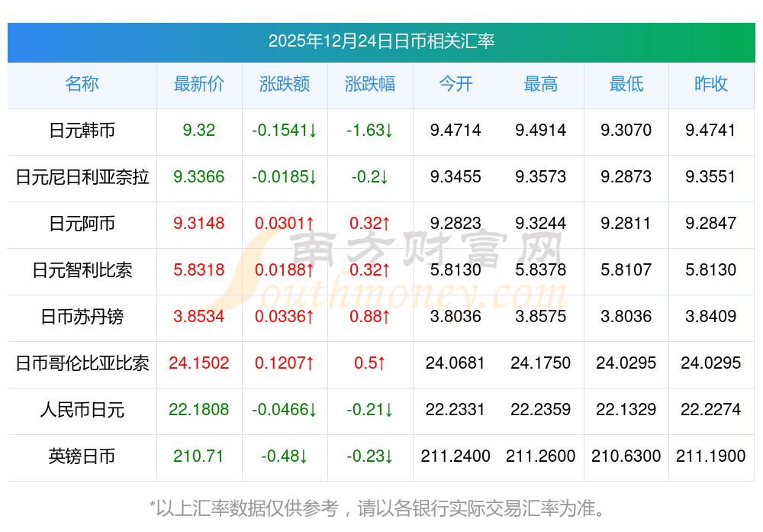Select the 日元尼日利亚奈拉 row name
Image resolution: width=763 pixels, height=532 pixels.
[82, 176]
